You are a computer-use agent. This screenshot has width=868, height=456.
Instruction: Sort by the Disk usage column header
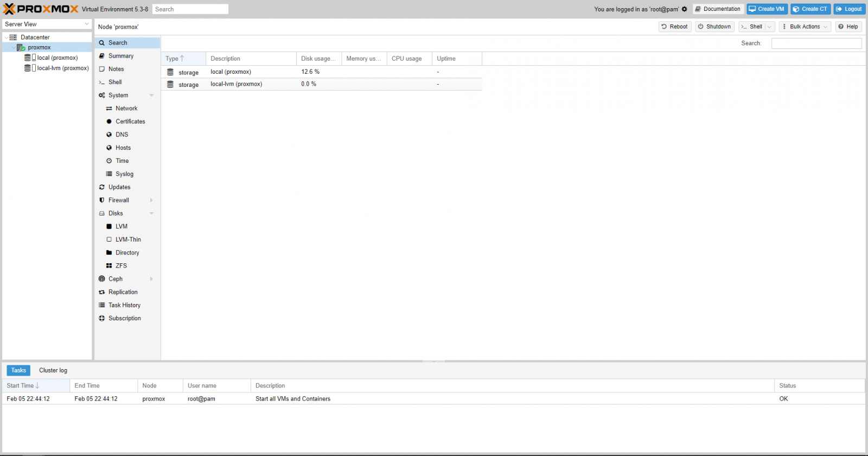pos(318,59)
